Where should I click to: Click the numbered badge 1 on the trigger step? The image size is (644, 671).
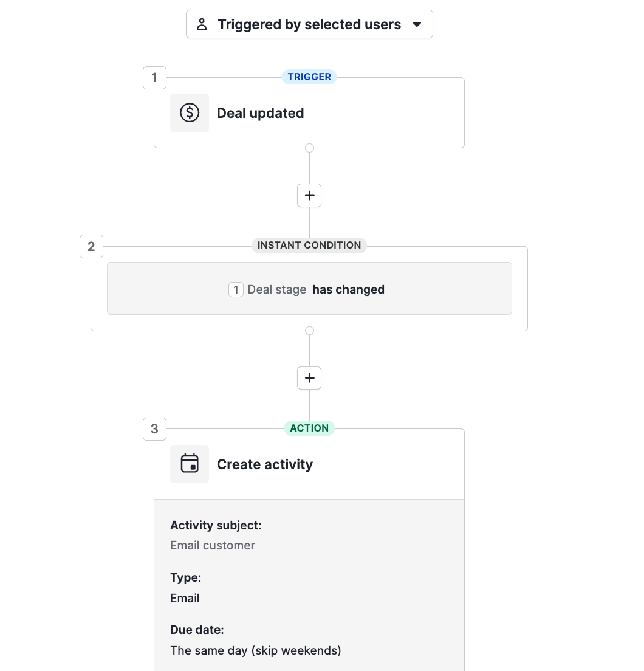point(154,77)
